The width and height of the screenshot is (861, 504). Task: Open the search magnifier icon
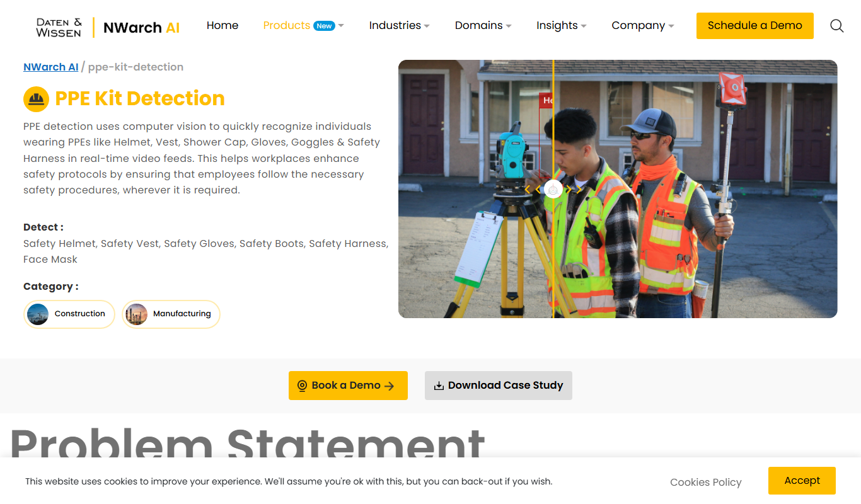pos(836,26)
